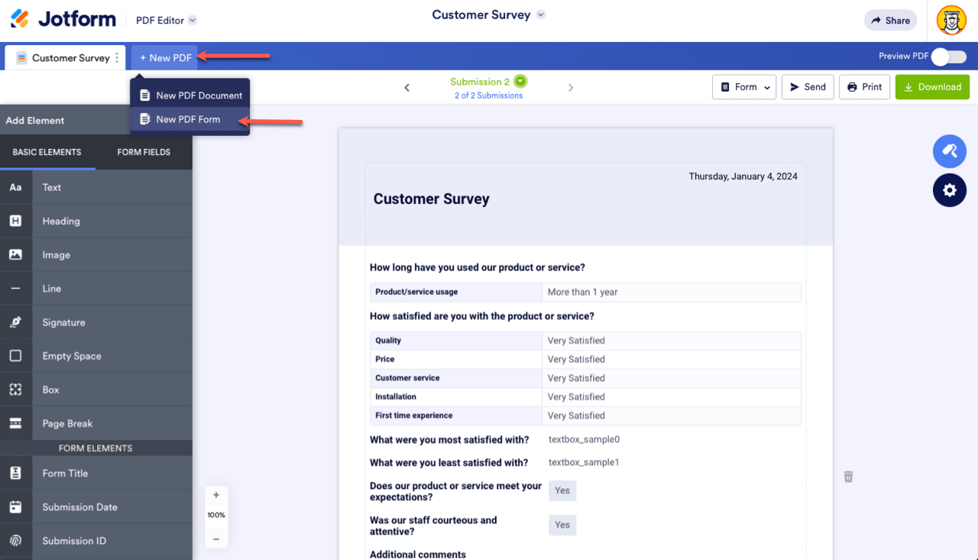The width and height of the screenshot is (978, 560).
Task: Click the Product/service usage row label
Action: (x=456, y=292)
